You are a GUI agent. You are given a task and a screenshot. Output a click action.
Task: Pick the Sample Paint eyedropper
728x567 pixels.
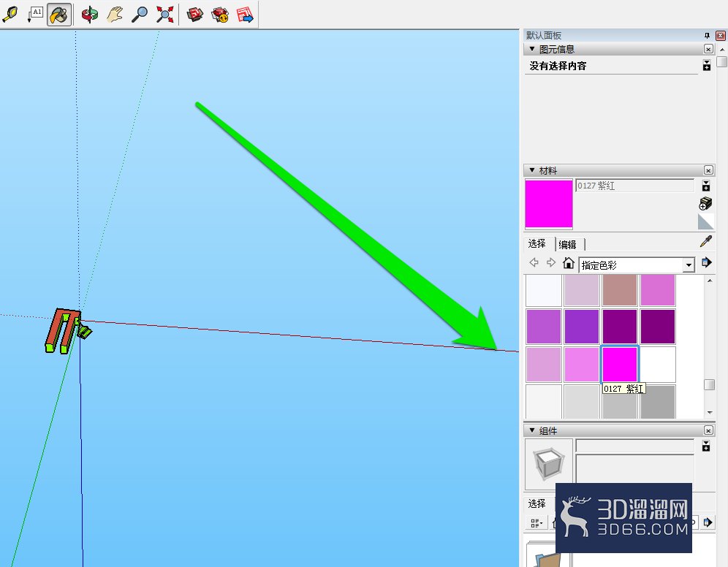pos(706,242)
